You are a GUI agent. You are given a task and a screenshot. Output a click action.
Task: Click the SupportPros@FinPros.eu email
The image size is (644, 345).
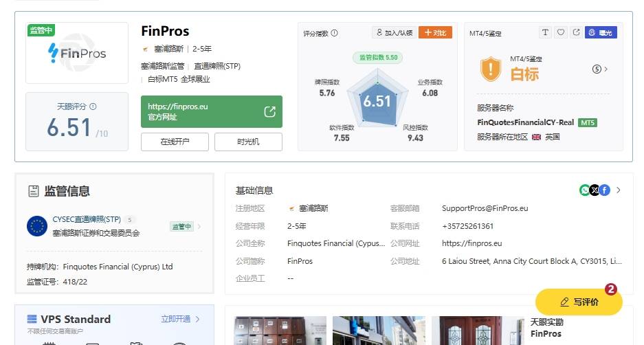coord(485,208)
